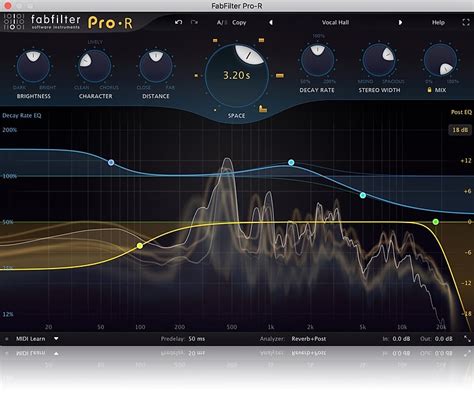The image size is (474, 401).
Task: Select the room icon at top right of Space
Action: 261,40
